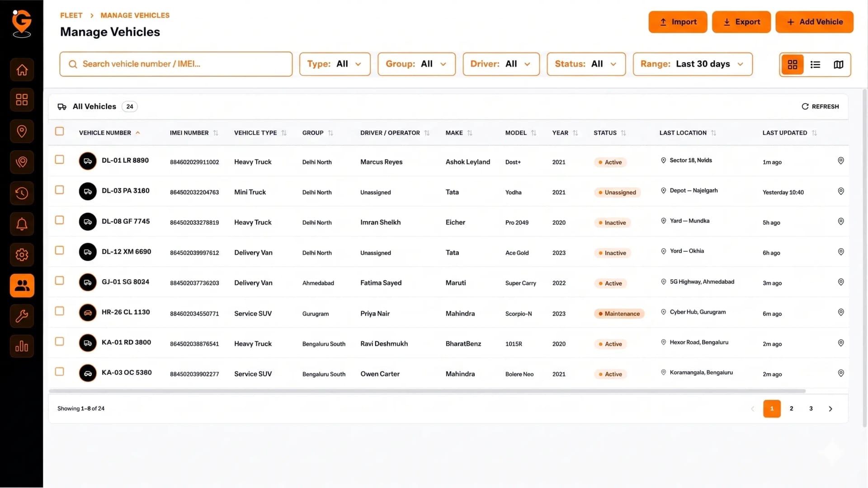The height and width of the screenshot is (488, 868).
Task: Open the Group: All dropdown
Action: pos(416,64)
